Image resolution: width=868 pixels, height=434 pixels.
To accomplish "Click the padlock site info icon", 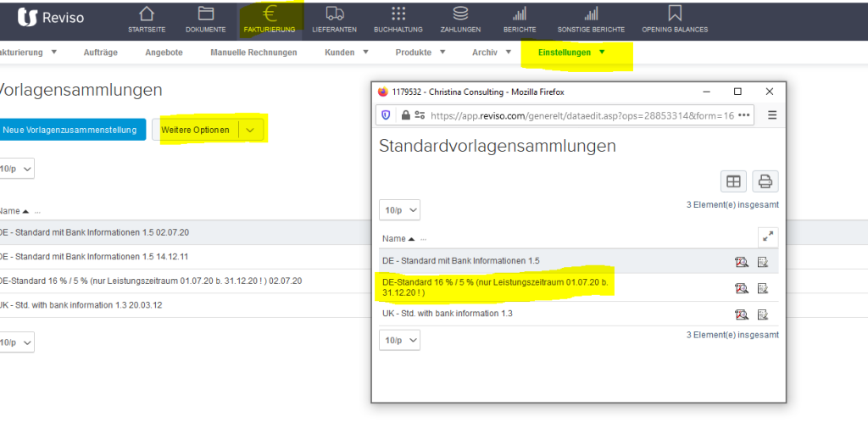I will 406,115.
